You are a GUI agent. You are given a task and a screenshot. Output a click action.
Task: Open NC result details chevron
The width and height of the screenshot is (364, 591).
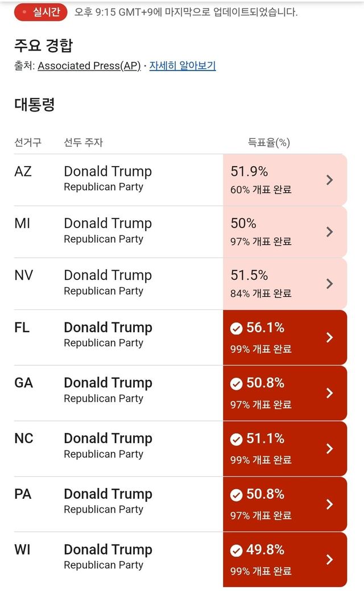pyautogui.click(x=329, y=448)
